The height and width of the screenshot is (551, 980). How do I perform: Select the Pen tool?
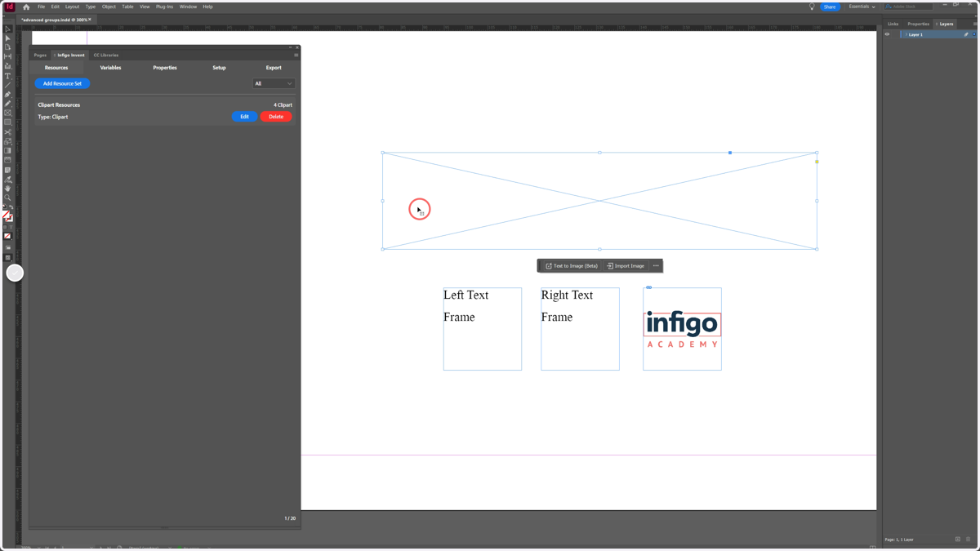(x=7, y=94)
